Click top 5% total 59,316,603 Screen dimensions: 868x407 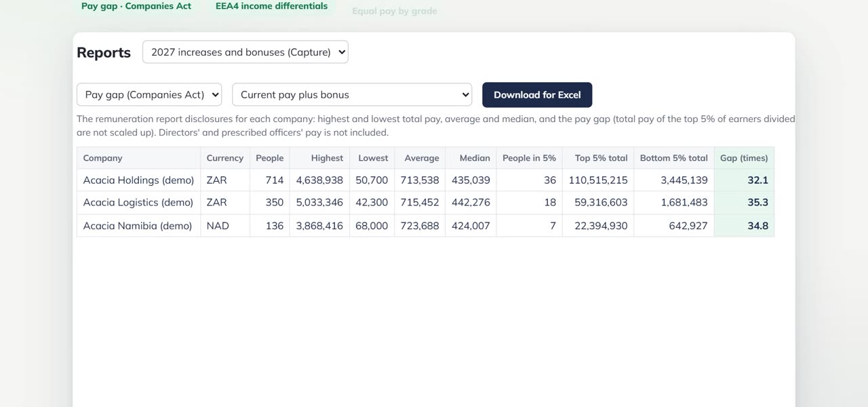598,203
